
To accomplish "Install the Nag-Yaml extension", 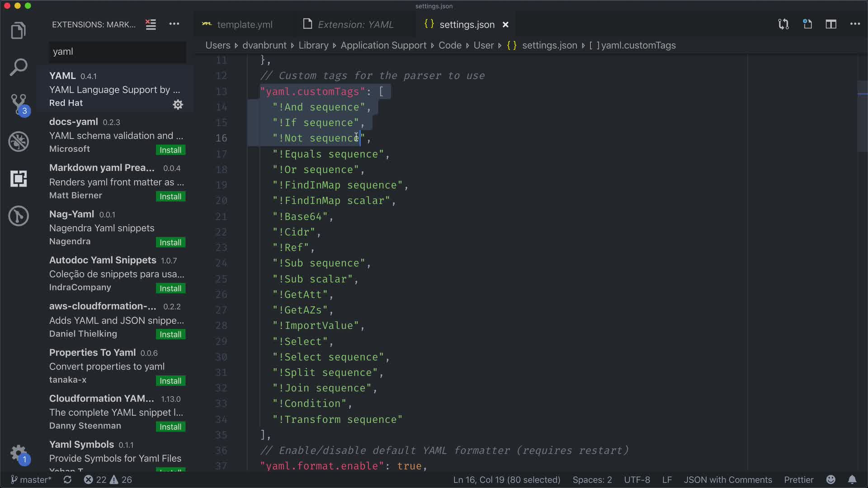I will coord(170,243).
